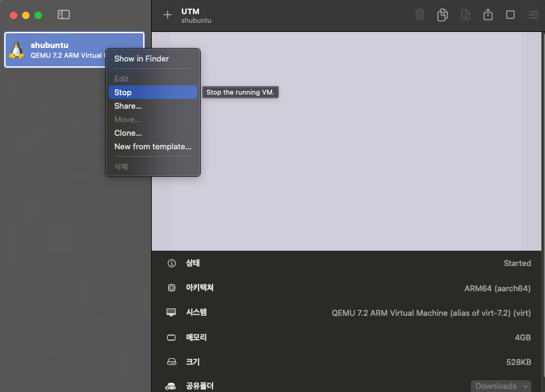Click the UTM title in toolbar
Image resolution: width=545 pixels, height=392 pixels.
click(x=190, y=12)
